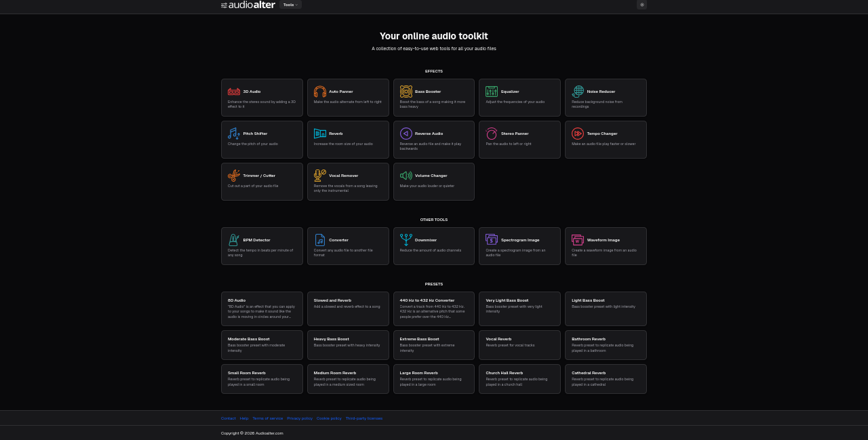868x440 pixels.
Task: Select the Pitch Shifter music note icon
Action: (x=234, y=134)
